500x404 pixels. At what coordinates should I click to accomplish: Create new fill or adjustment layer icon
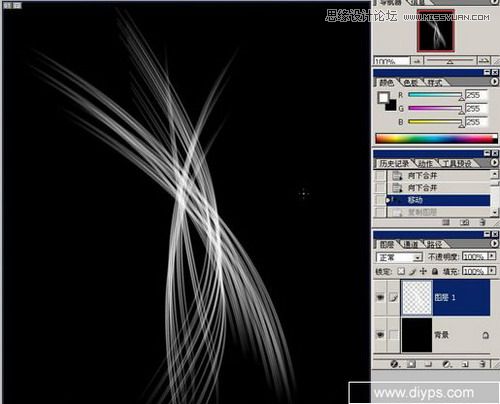tap(447, 364)
